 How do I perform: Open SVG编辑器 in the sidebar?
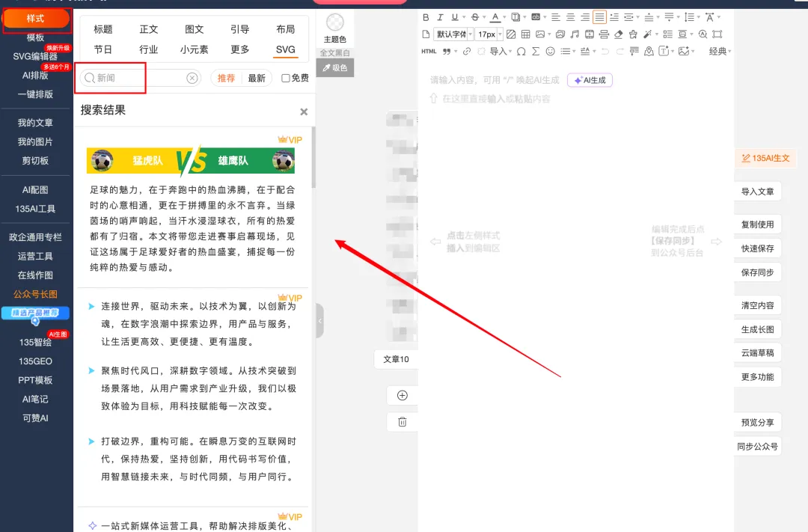[x=35, y=56]
